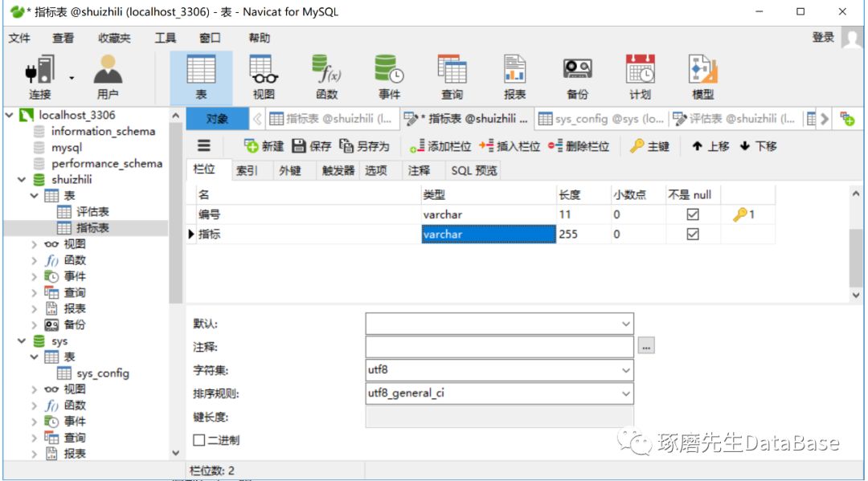Click the 登录 (Login) link

point(821,36)
